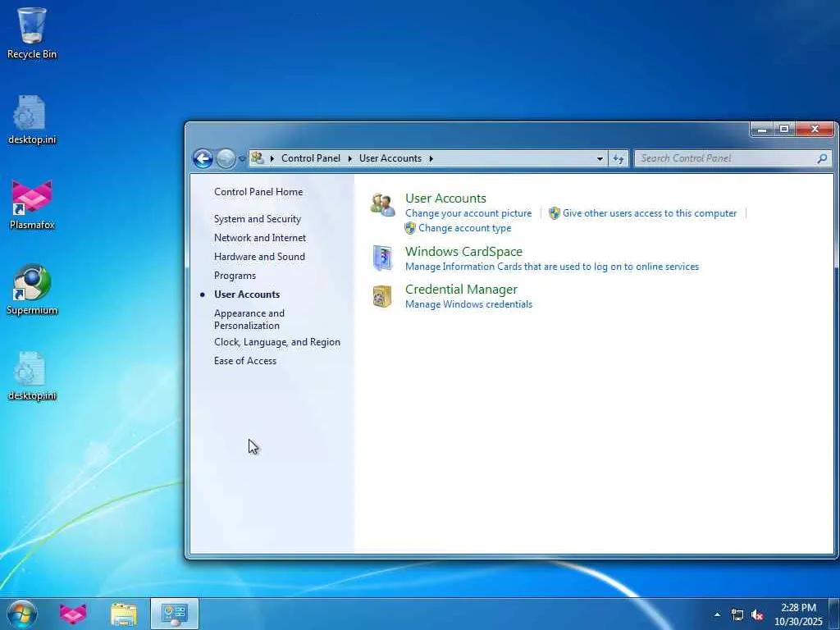Close the Control Panel window
The height and width of the screenshot is (630, 840).
tap(815, 129)
